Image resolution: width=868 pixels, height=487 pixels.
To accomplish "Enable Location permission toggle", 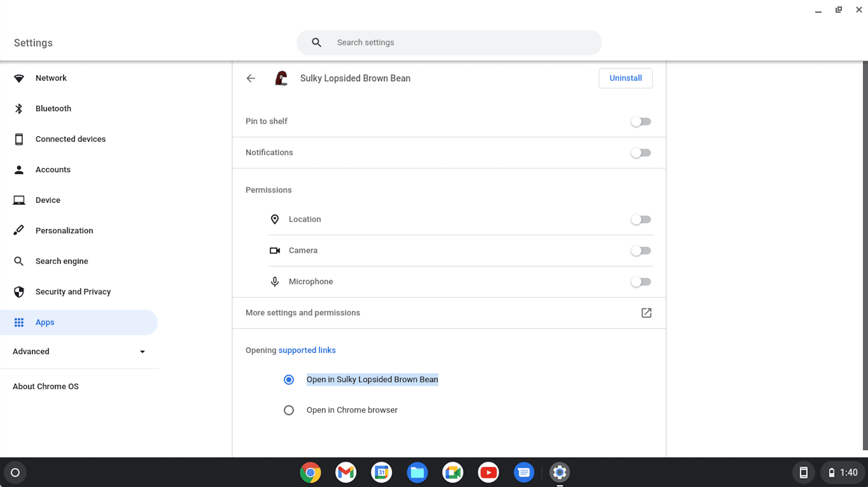I will click(x=641, y=219).
